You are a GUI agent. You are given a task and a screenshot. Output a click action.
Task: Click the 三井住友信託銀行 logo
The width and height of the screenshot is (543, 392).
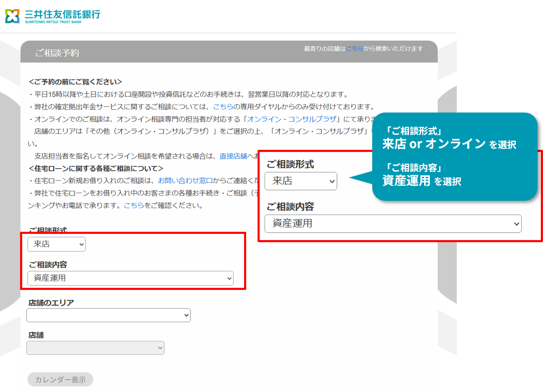(53, 16)
